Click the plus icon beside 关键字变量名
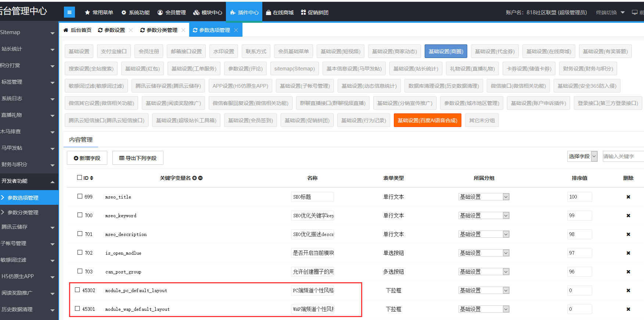The image size is (644, 320). 194,178
